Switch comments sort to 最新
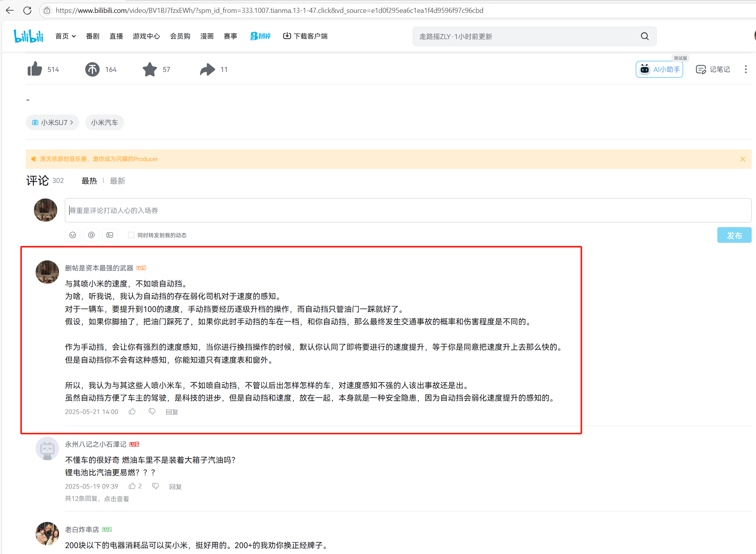The width and height of the screenshot is (756, 554). coord(117,181)
